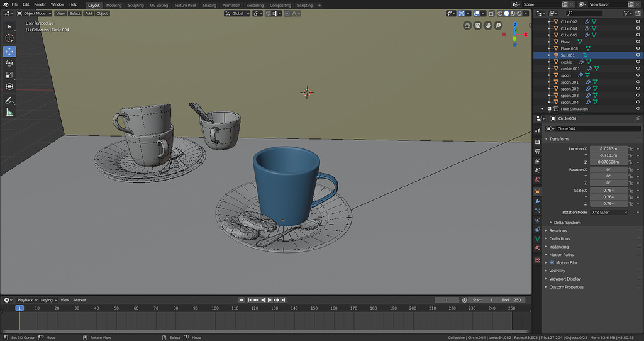Click the timeline Marker menu

tap(80, 300)
